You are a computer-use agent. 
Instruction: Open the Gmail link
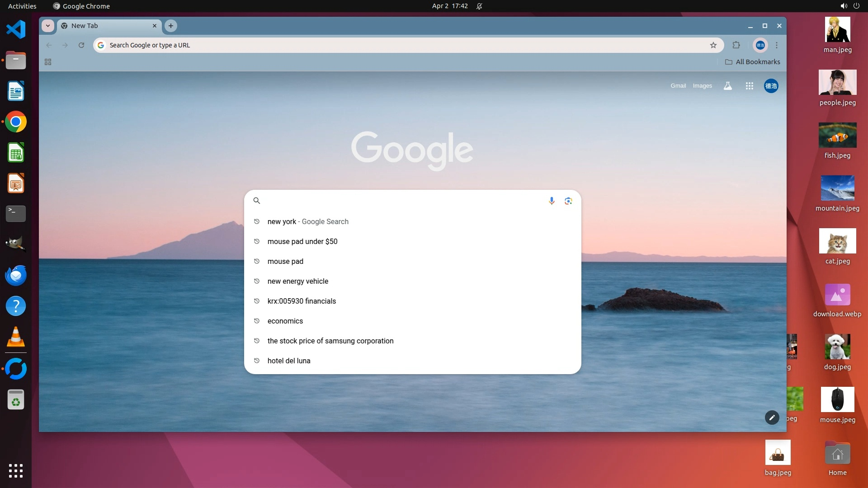[x=678, y=86]
